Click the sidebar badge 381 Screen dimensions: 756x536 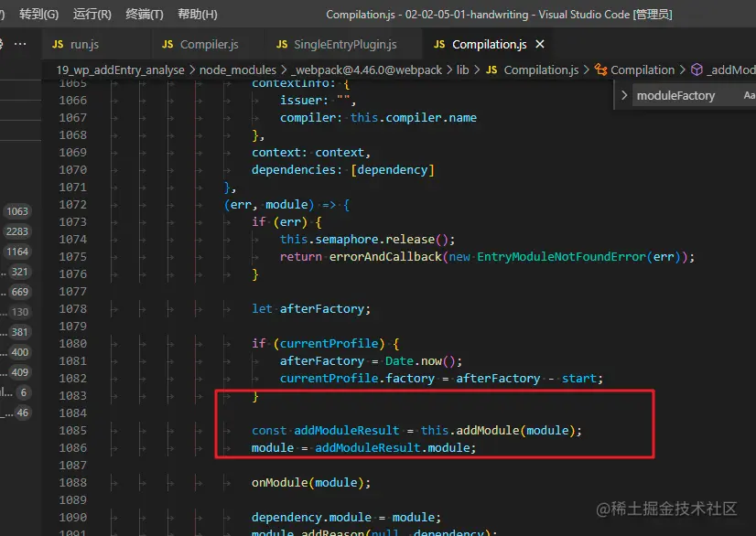click(x=20, y=332)
